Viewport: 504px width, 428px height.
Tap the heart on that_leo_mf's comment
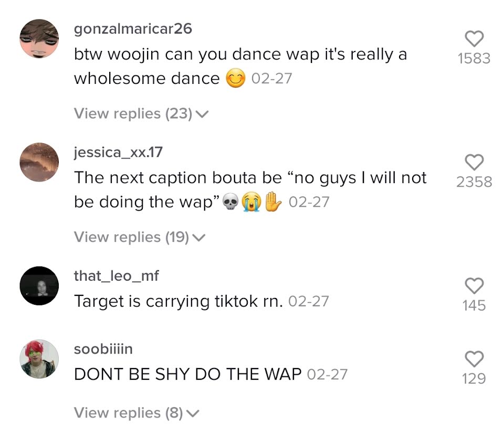pyautogui.click(x=474, y=286)
